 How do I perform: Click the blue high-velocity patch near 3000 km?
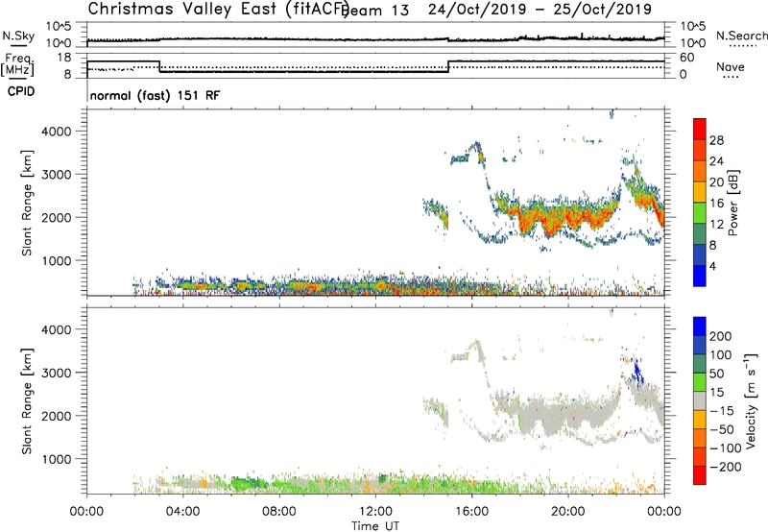point(637,373)
